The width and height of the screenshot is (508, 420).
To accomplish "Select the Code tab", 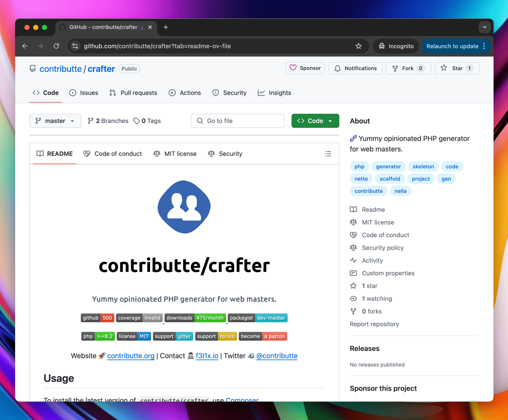I will pos(46,93).
